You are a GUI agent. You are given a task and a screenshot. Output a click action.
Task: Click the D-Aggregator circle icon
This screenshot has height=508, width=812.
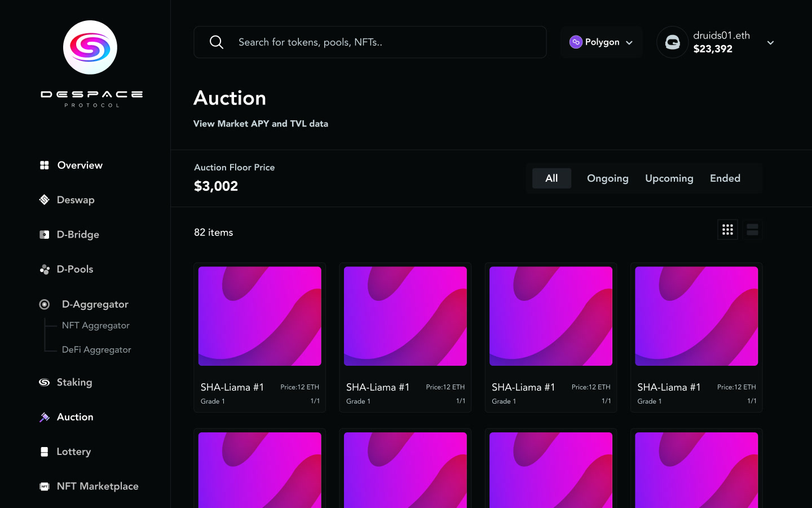pos(45,304)
